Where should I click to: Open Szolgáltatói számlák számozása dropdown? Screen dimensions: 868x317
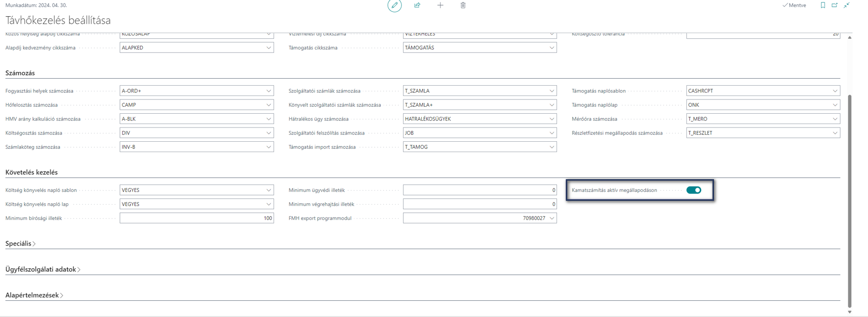click(552, 91)
